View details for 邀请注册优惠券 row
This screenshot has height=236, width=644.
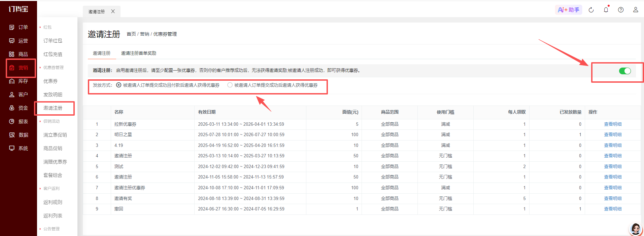[613, 188]
